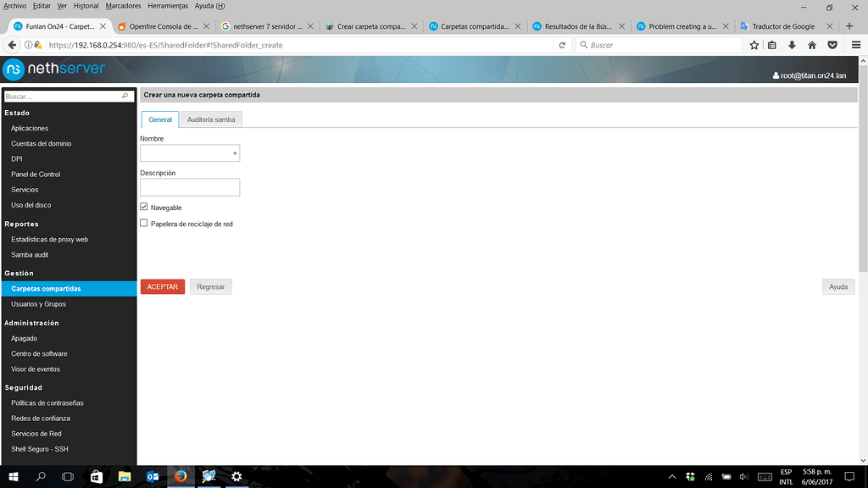Enable Papelera de reciclaje de red
Image resolution: width=868 pixels, height=488 pixels.
(144, 223)
